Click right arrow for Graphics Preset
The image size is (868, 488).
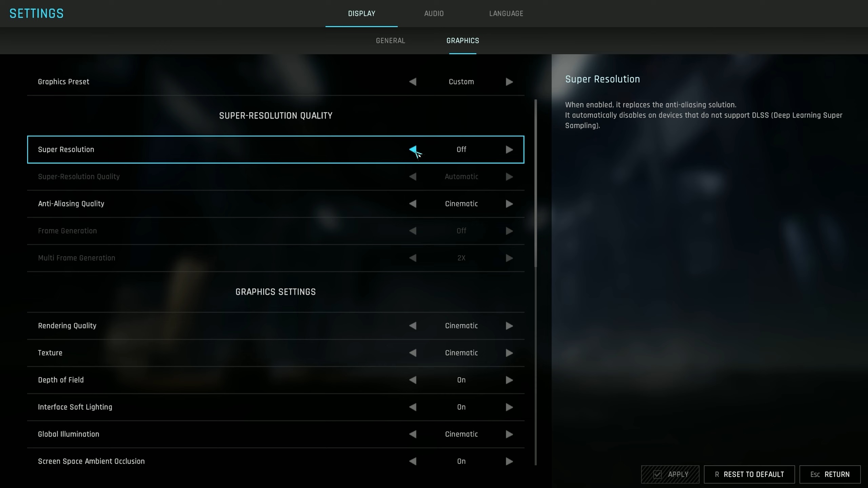point(509,82)
